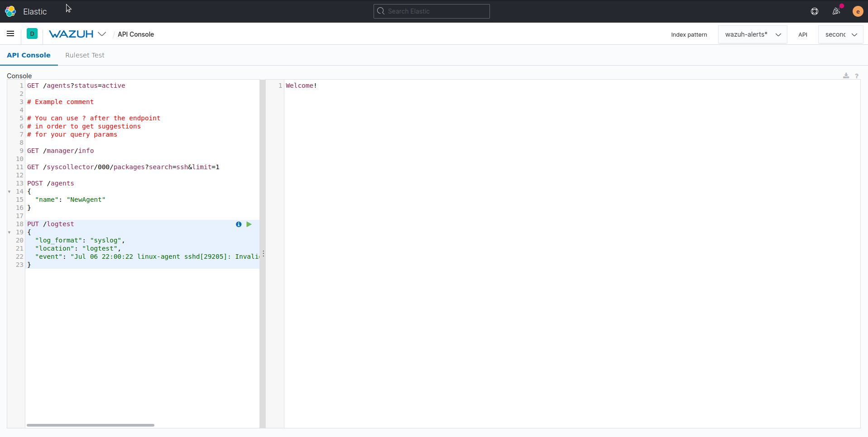Collapse the PUT /logtest JSON block
The height and width of the screenshot is (437, 868).
point(10,232)
